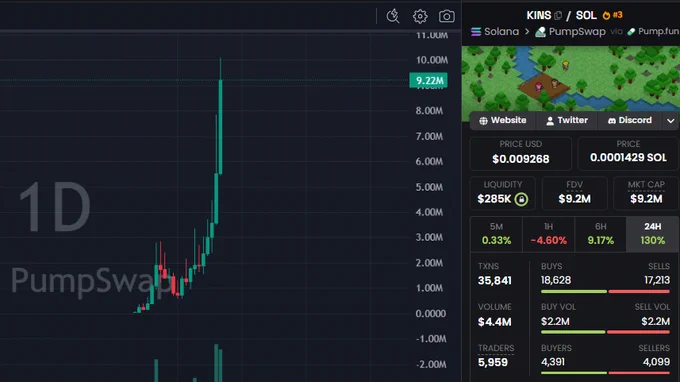Click VOLUME $4.4M value
The image size is (680, 382).
[494, 322]
